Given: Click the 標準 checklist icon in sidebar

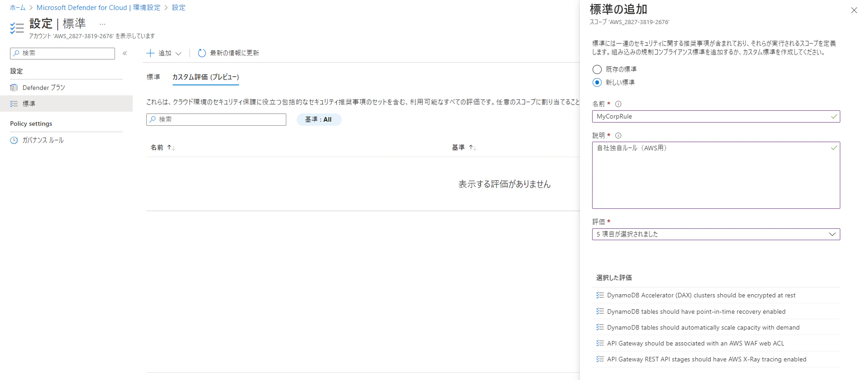Looking at the screenshot, I should (14, 104).
